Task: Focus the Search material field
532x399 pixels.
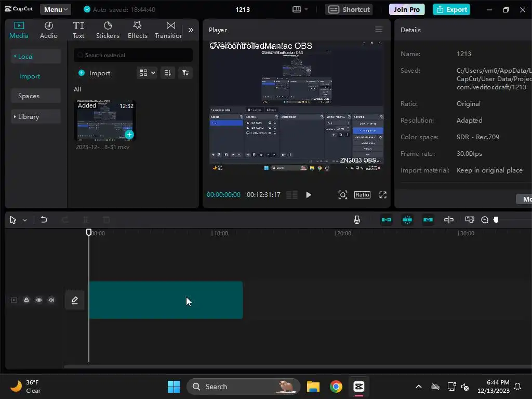Action: (x=133, y=55)
